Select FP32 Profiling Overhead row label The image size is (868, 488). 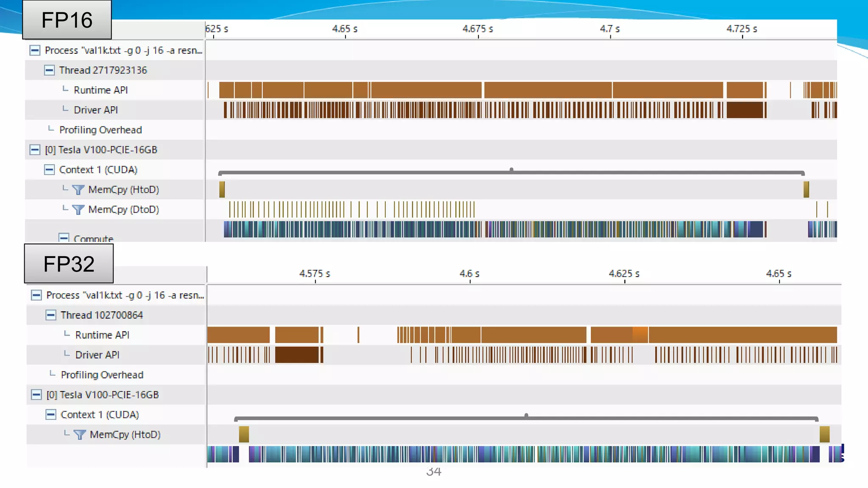pos(102,375)
